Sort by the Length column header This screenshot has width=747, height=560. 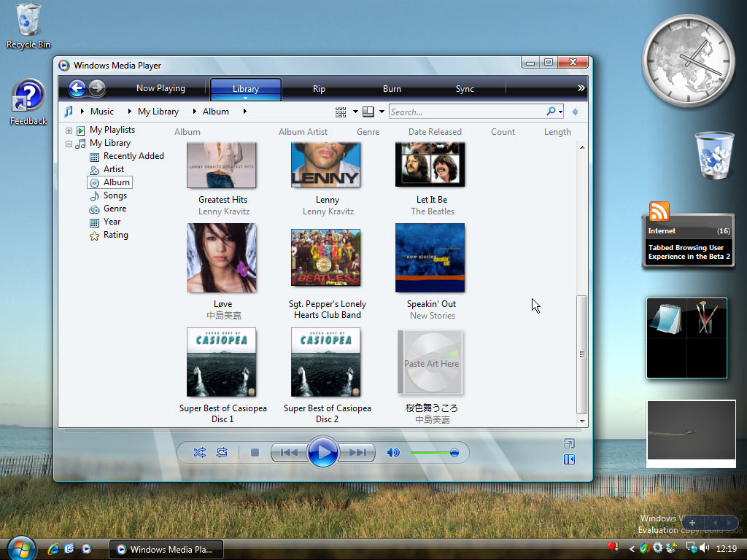pyautogui.click(x=557, y=132)
